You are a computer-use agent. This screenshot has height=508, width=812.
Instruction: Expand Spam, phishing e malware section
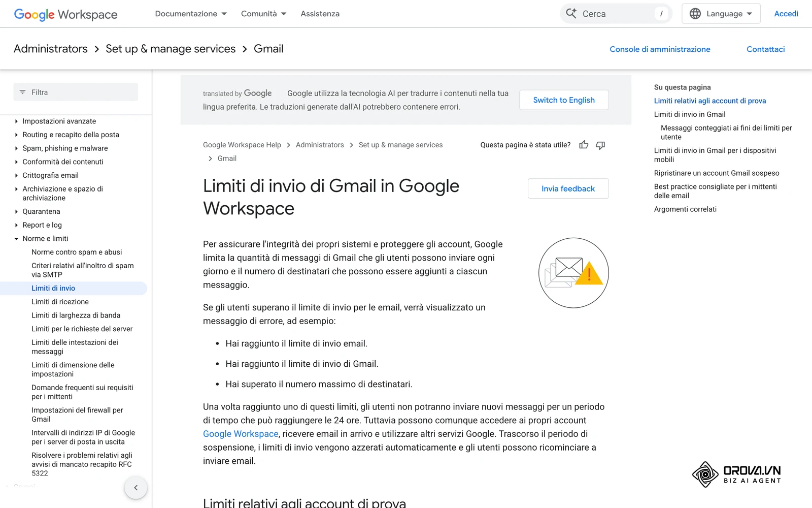(x=16, y=148)
